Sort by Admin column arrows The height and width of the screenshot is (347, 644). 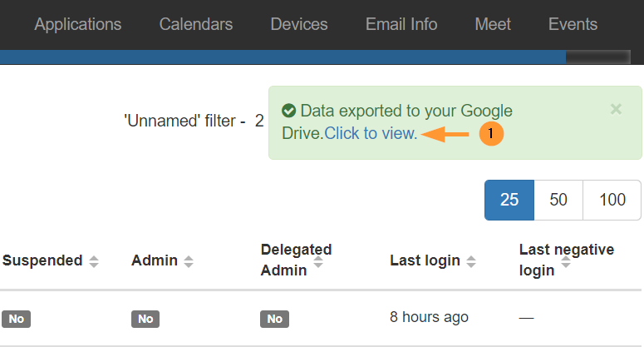[189, 261]
